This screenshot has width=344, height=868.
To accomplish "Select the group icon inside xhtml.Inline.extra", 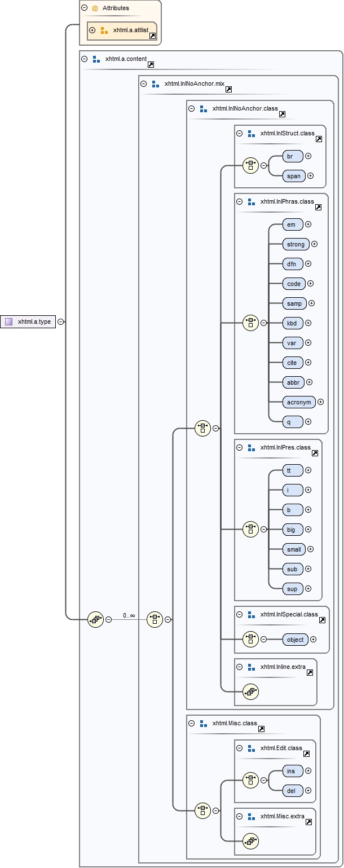I will click(250, 691).
